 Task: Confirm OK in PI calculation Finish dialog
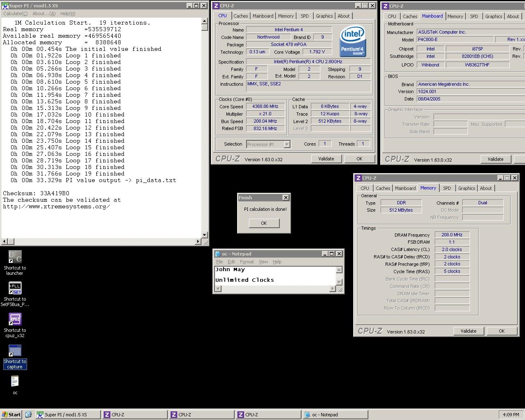tap(264, 223)
